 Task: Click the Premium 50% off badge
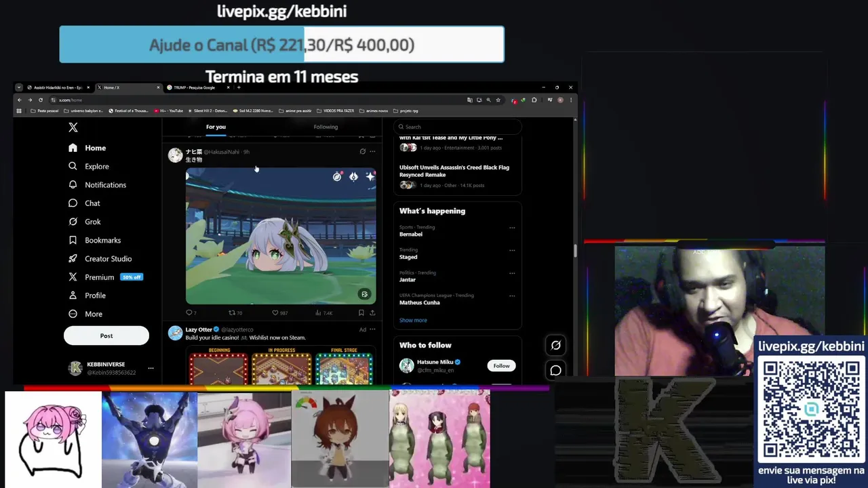pos(132,277)
